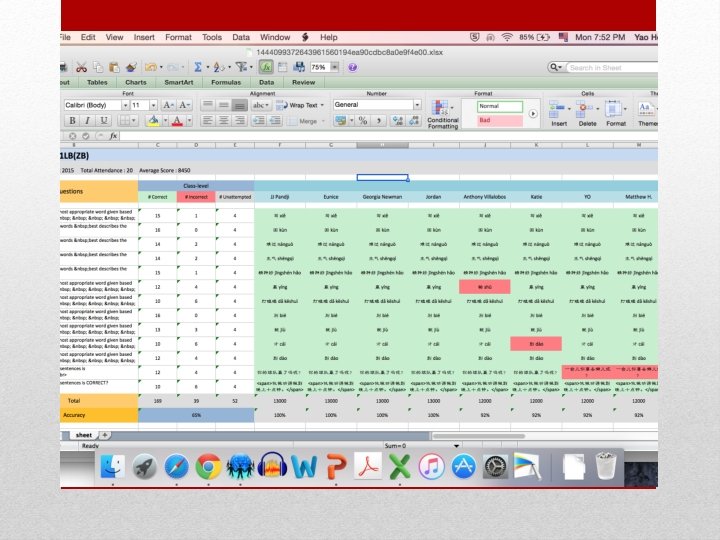Toggle Center Text alignment
Screen dimensions: 720x540
point(224,121)
